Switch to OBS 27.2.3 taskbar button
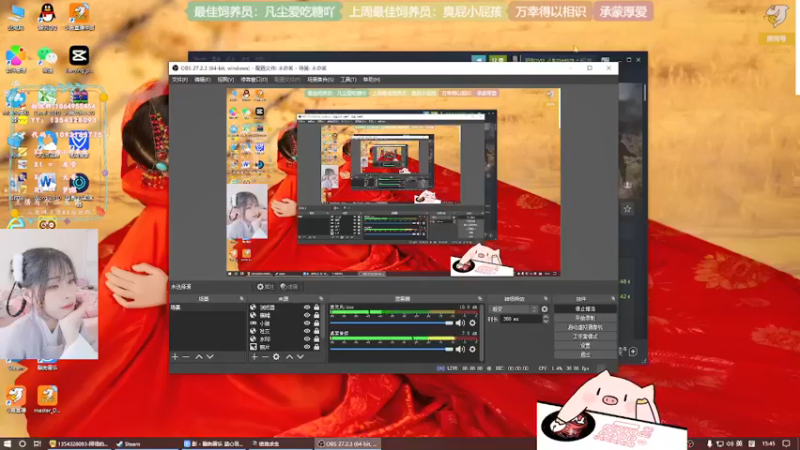Image resolution: width=800 pixels, height=450 pixels. [x=347, y=444]
